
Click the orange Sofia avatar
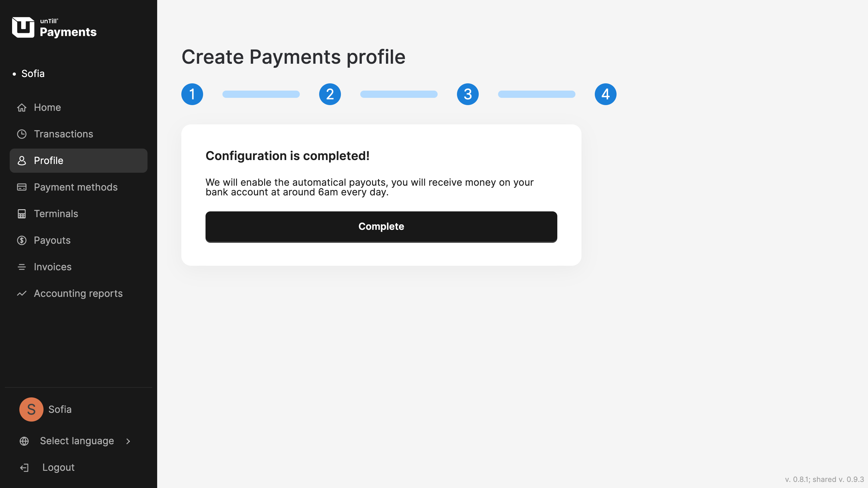tap(31, 409)
